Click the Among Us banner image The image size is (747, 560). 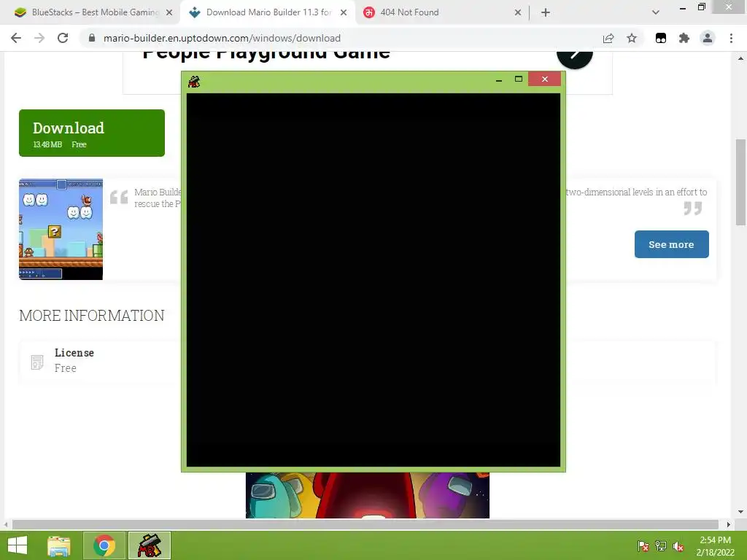click(x=368, y=495)
